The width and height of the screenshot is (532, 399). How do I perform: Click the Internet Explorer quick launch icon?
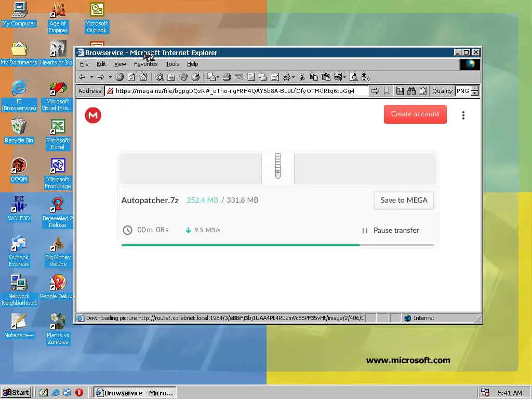coord(56,393)
